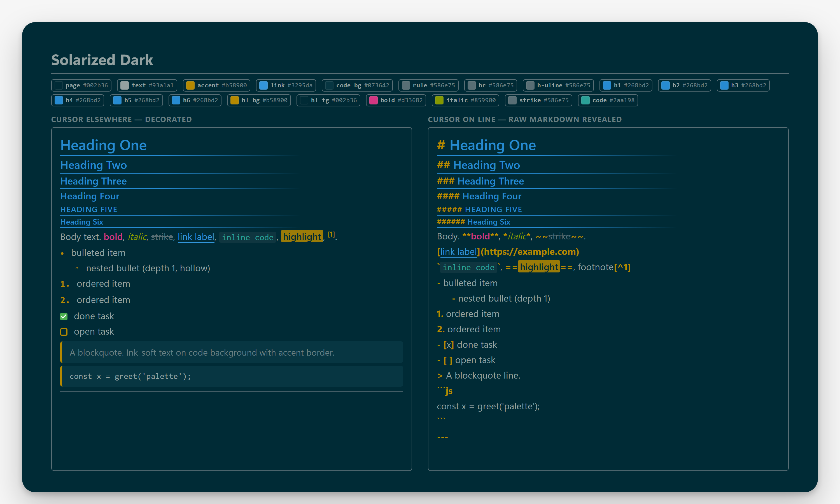Click the ```js code fence line

pyautogui.click(x=445, y=391)
